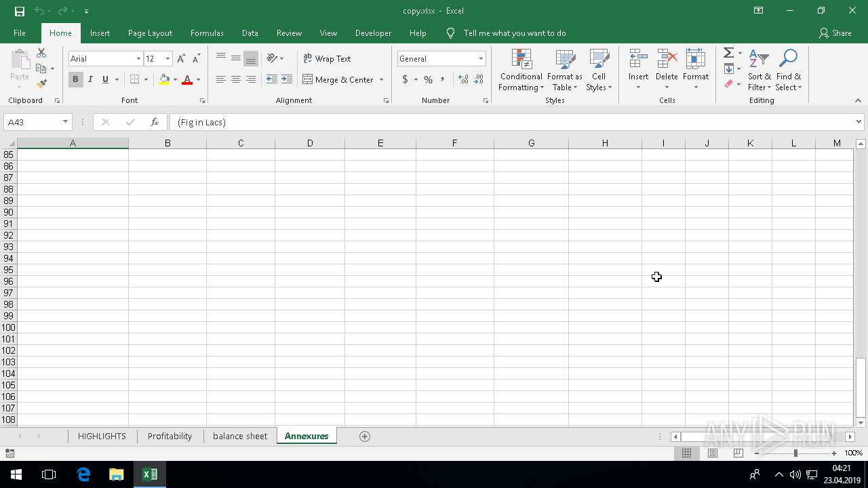Image resolution: width=868 pixels, height=488 pixels.
Task: Align text to the left
Action: [221, 79]
